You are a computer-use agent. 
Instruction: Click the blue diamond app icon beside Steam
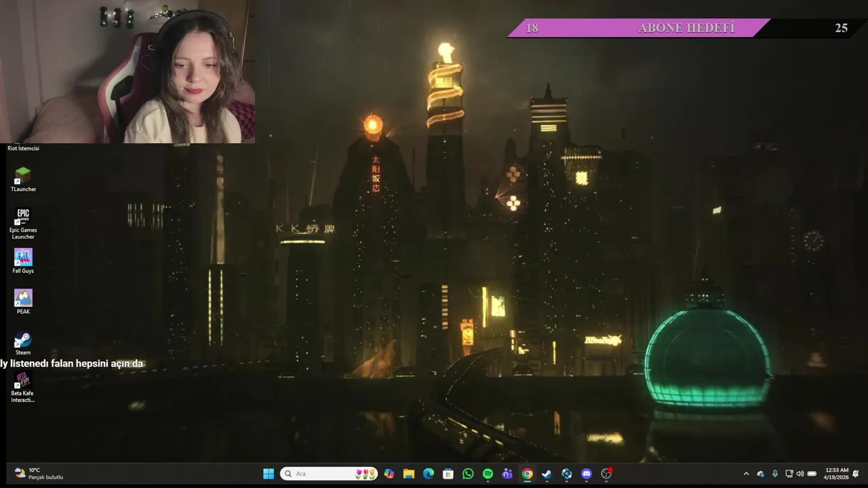click(x=567, y=474)
